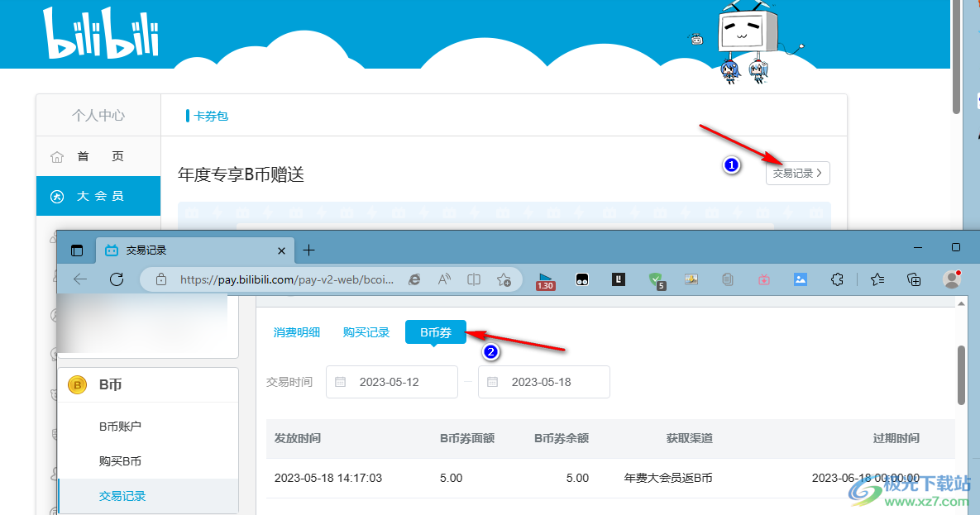This screenshot has height=515, width=980.
Task: Click the black L extension icon
Action: [618, 279]
